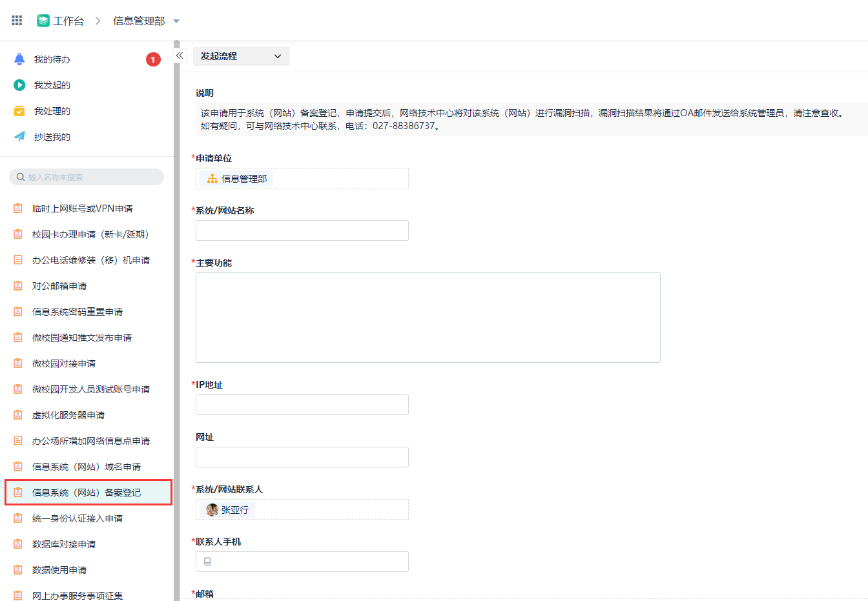Open the 发起流程 dropdown
868x601 pixels.
(241, 56)
